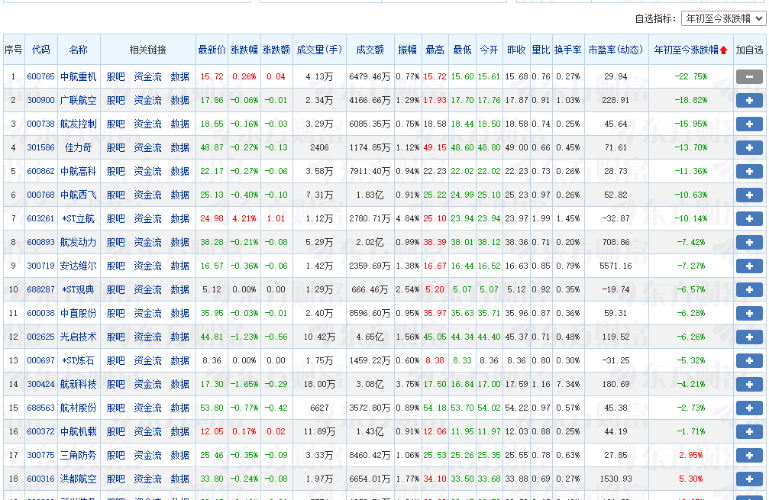Open 航新科技 stock name link
The image size is (769, 500).
[78, 384]
